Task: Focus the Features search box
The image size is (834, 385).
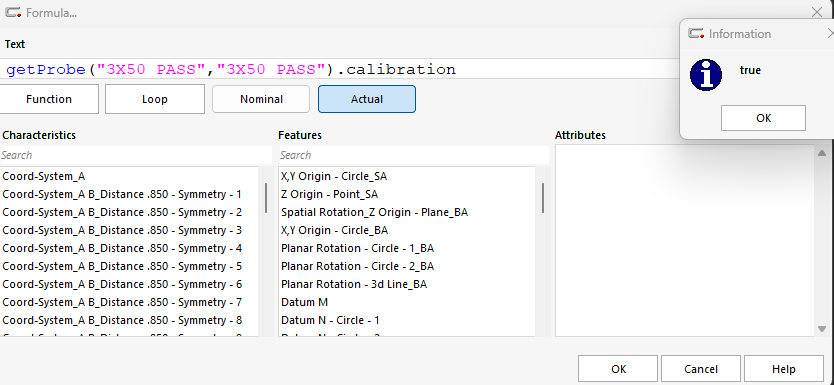Action: 414,155
